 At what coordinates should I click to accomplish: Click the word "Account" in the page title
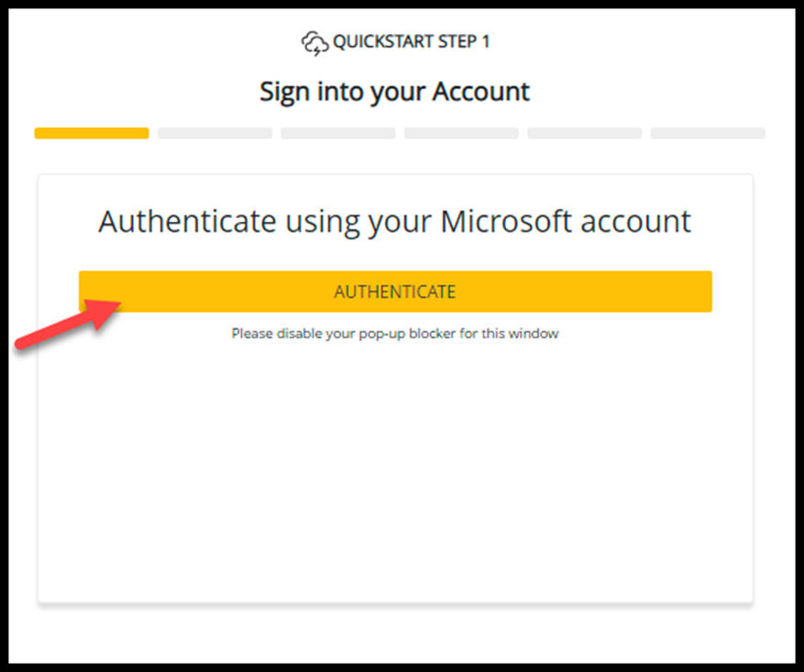click(x=481, y=92)
